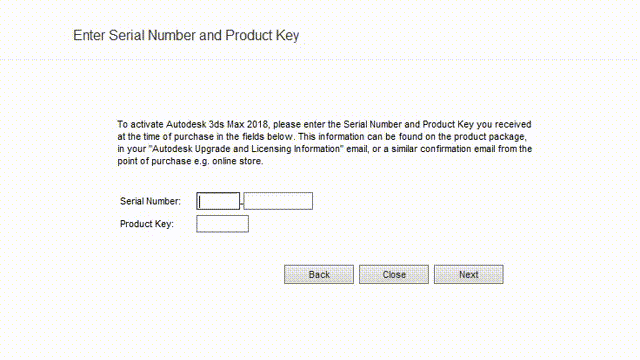Focus the first Serial Number box

218,201
